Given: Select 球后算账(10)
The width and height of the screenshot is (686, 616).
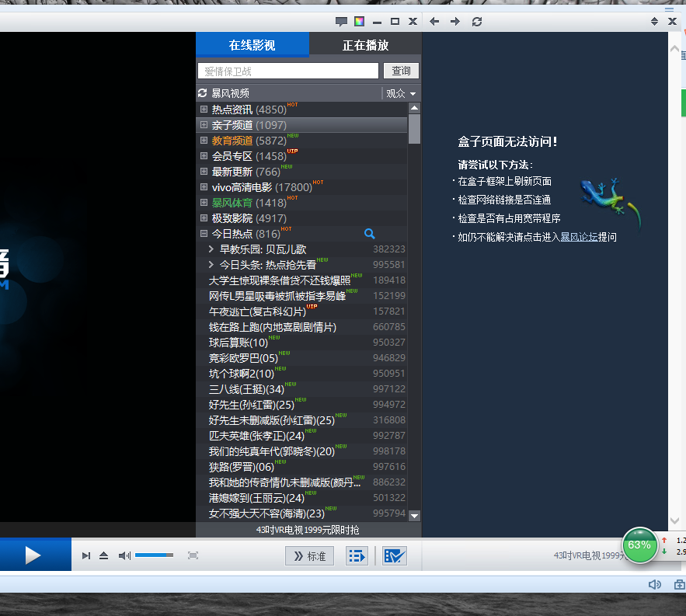Looking at the screenshot, I should click(x=238, y=343).
